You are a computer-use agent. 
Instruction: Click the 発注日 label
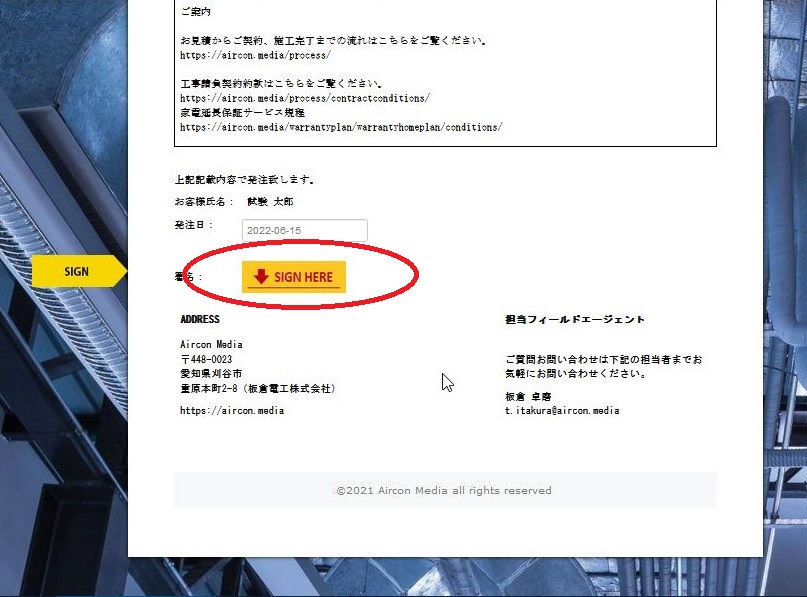(190, 226)
